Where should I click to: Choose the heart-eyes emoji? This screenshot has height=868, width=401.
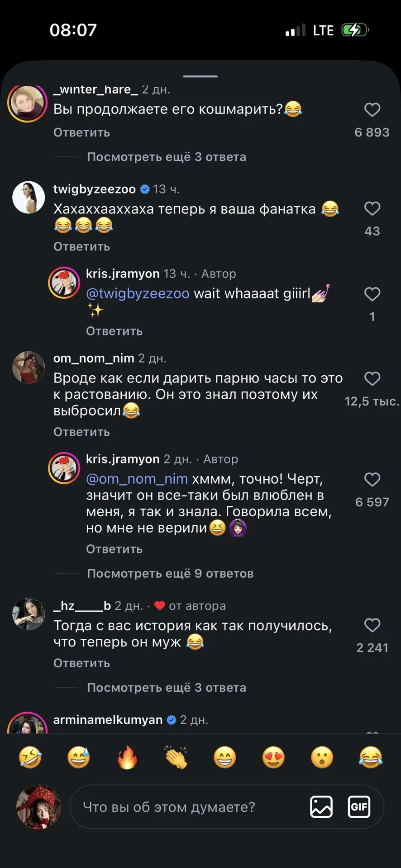pyautogui.click(x=273, y=757)
